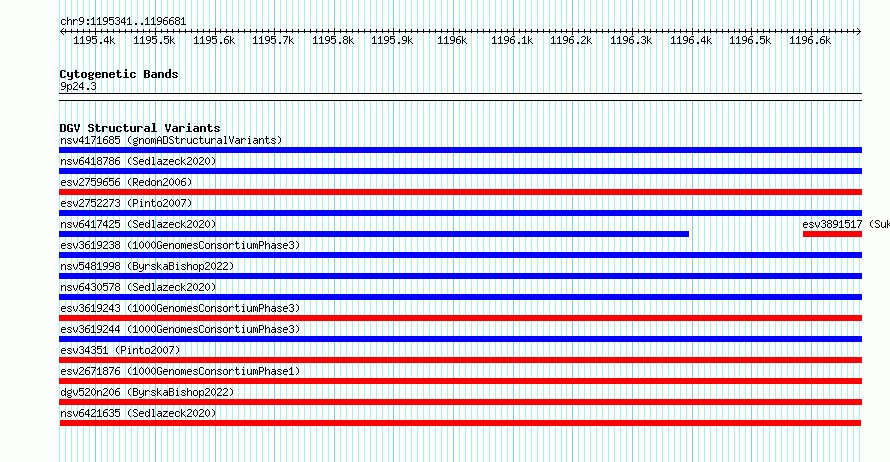Open the esv3619238 1000GenomesConsortiumPhase3 label
The height and width of the screenshot is (462, 890).
pyautogui.click(x=180, y=245)
